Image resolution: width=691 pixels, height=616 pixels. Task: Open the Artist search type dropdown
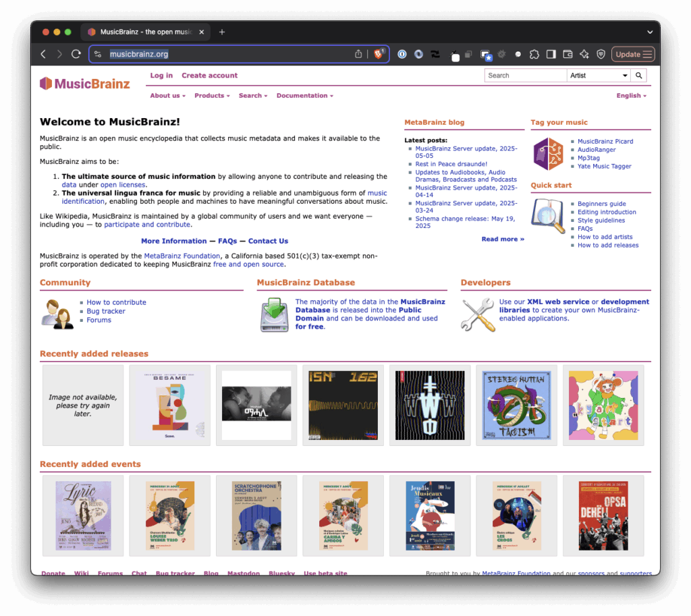pos(599,76)
